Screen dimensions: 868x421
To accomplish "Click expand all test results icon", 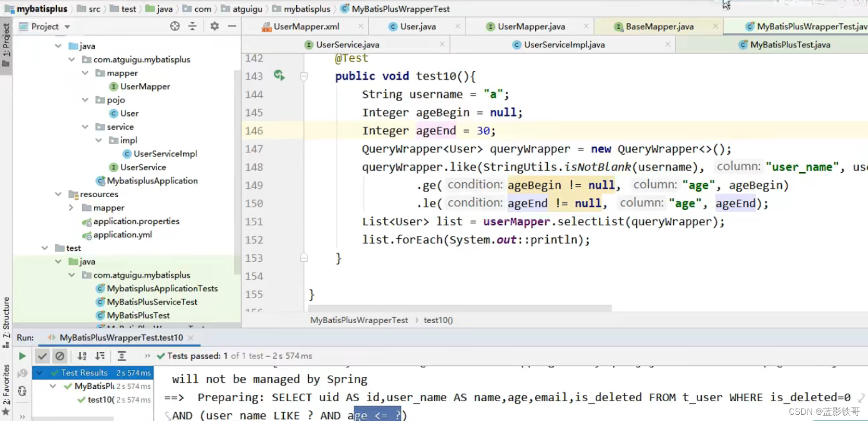I will pos(121,356).
